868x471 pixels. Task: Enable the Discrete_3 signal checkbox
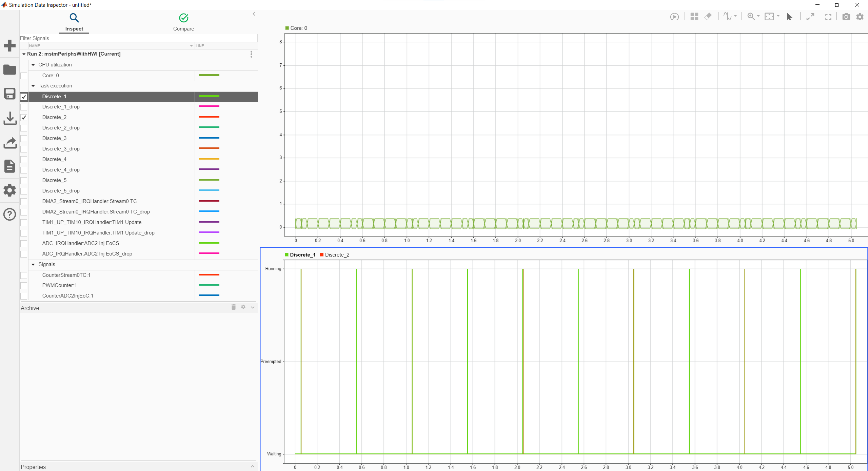tap(24, 138)
